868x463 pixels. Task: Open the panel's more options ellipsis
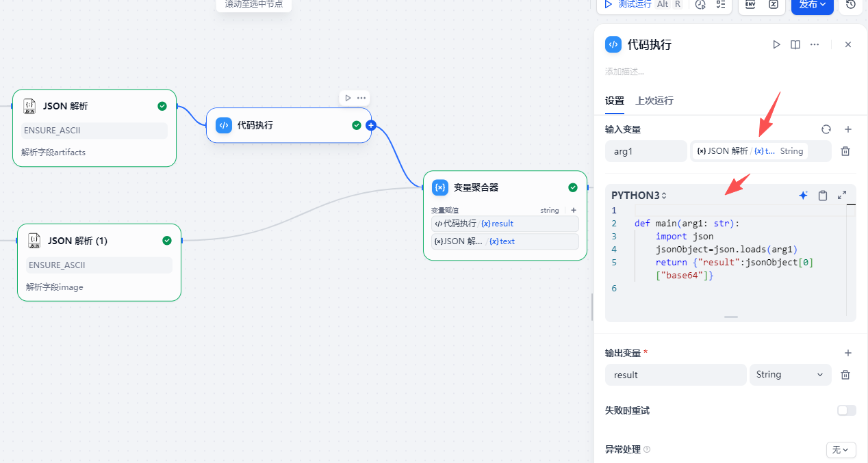pos(815,44)
